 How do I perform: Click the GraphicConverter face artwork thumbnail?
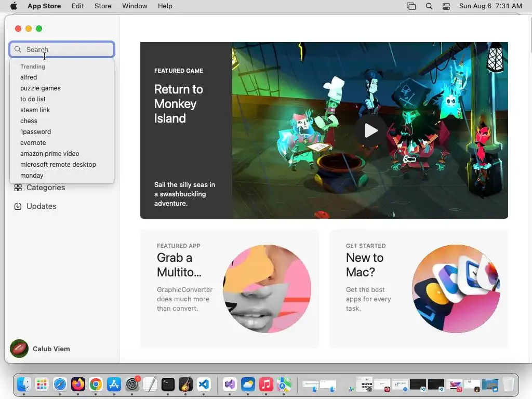267,289
